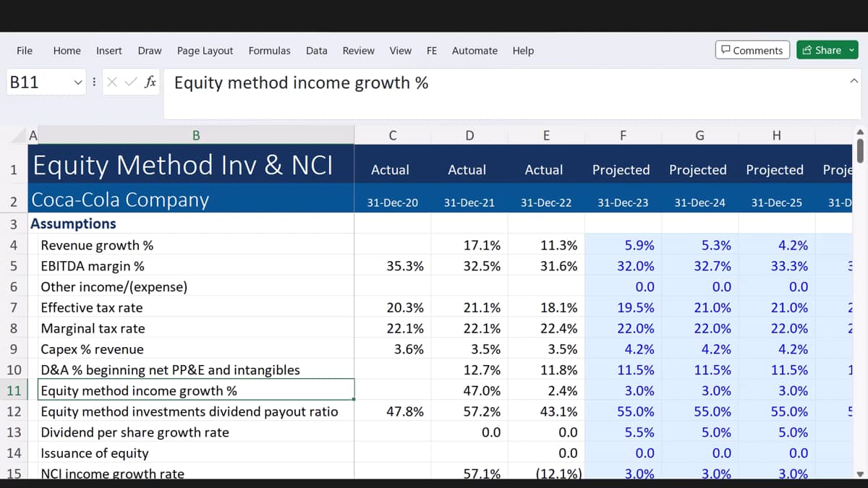This screenshot has height=488, width=868.
Task: Select the (12.1%) NCI growth cell
Action: click(x=546, y=473)
